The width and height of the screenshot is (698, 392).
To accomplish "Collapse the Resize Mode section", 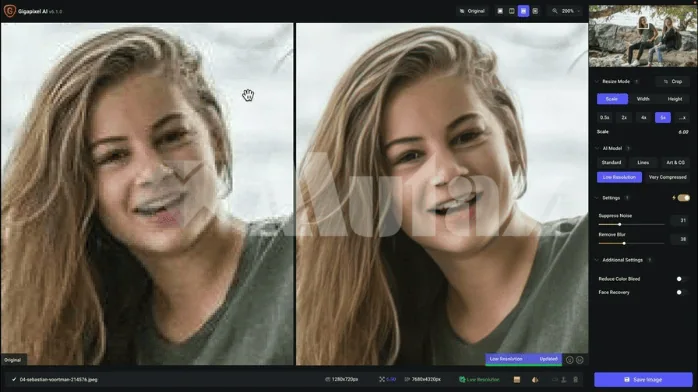I will pyautogui.click(x=597, y=81).
